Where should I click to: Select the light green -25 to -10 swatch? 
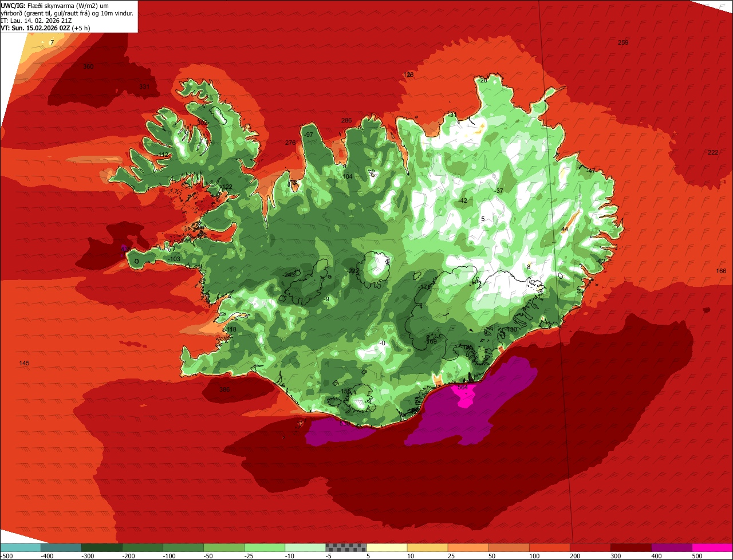(x=265, y=547)
